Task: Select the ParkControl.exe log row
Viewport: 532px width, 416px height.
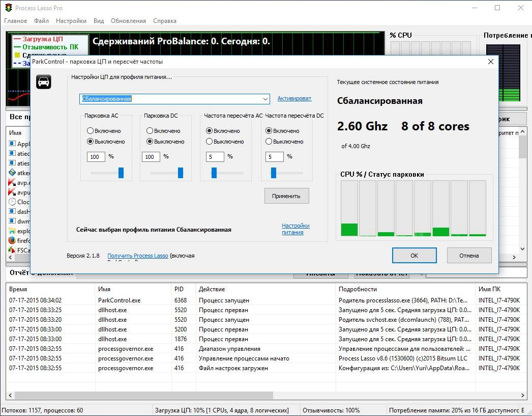Action: (266, 300)
